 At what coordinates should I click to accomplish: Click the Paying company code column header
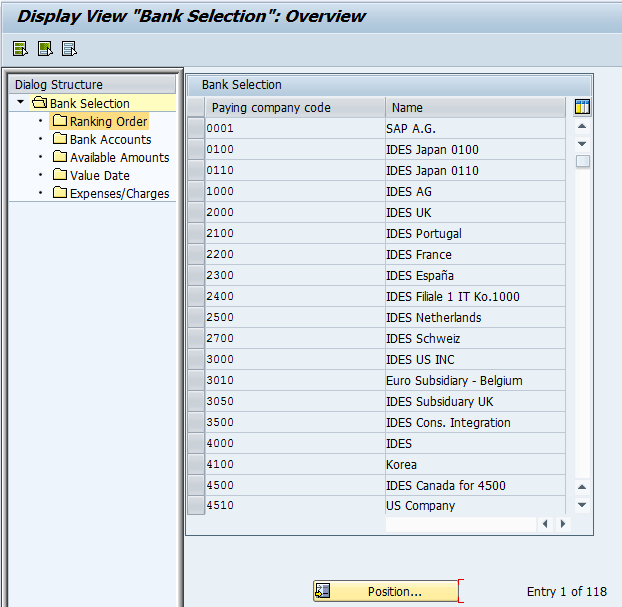click(x=271, y=108)
